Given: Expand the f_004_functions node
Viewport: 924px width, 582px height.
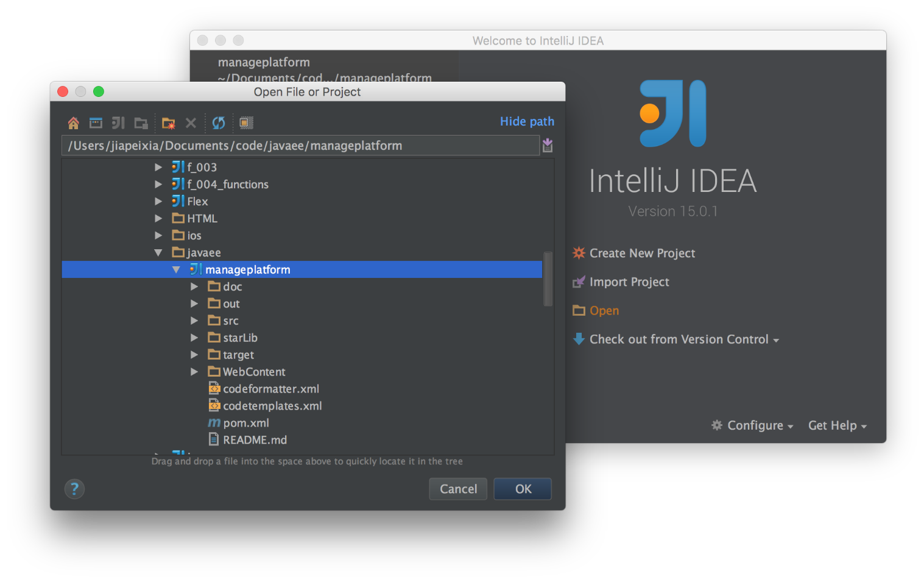Looking at the screenshot, I should [x=158, y=184].
